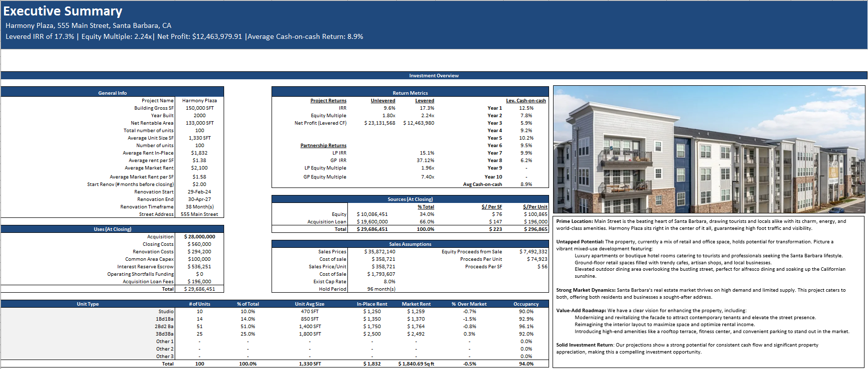The height and width of the screenshot is (369, 868).
Task: Select the 96 month(s) Hold Period cell
Action: 381,289
